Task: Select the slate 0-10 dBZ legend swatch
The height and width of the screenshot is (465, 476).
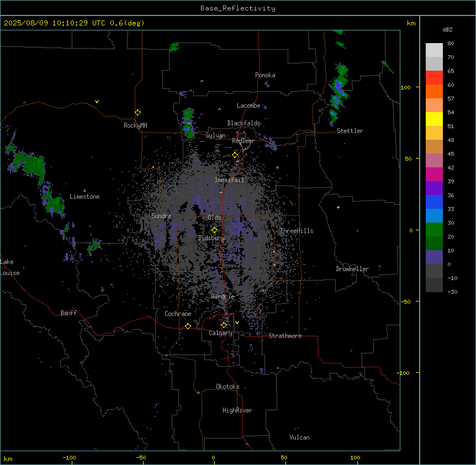Action: 434,257
